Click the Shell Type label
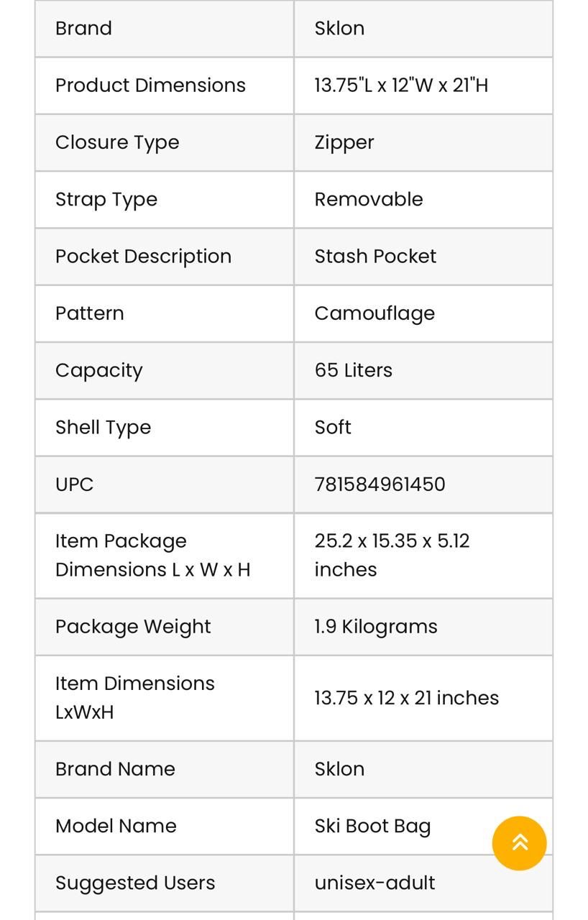This screenshot has height=920, width=588. pyautogui.click(x=103, y=428)
